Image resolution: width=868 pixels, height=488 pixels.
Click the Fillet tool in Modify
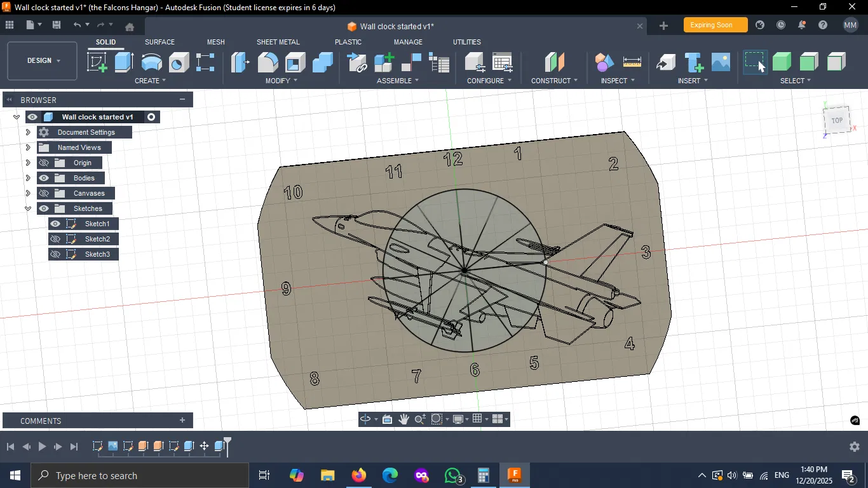(268, 62)
